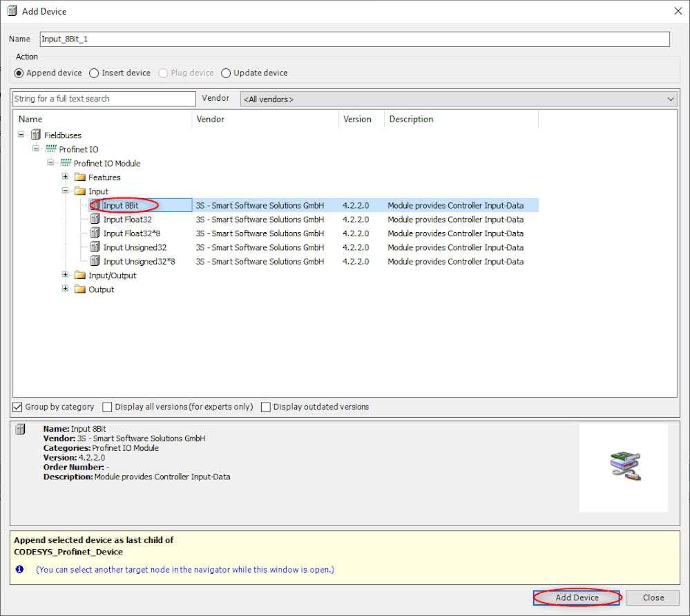Image resolution: width=690 pixels, height=616 pixels.
Task: Collapse the Input folder node
Action: (x=65, y=191)
